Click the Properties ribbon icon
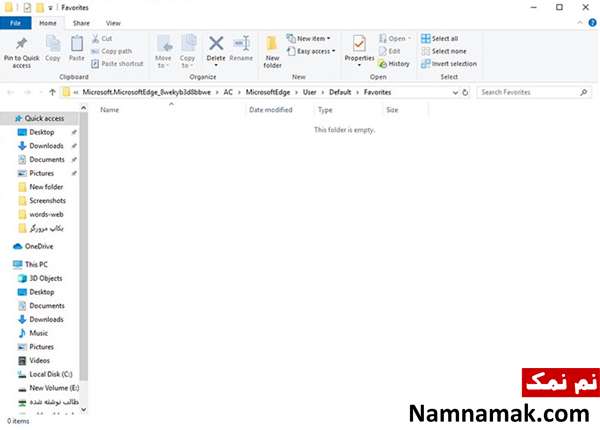The image size is (600, 430). coord(359,44)
